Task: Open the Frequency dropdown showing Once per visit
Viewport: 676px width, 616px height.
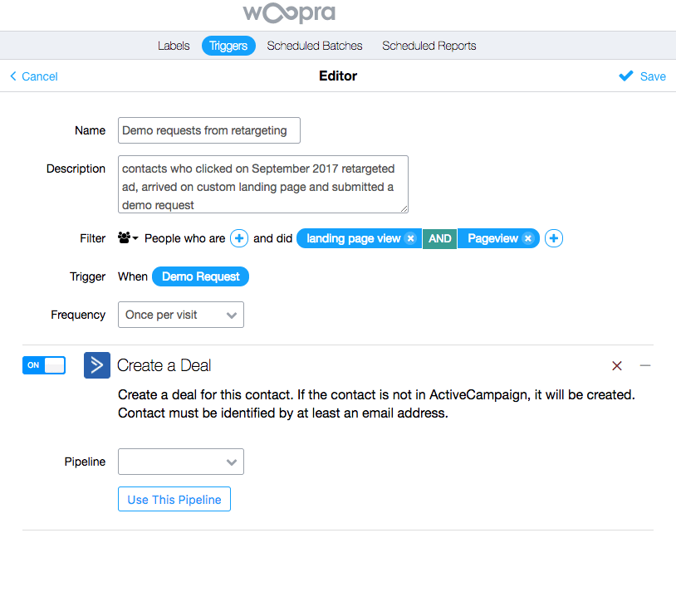Action: [180, 315]
